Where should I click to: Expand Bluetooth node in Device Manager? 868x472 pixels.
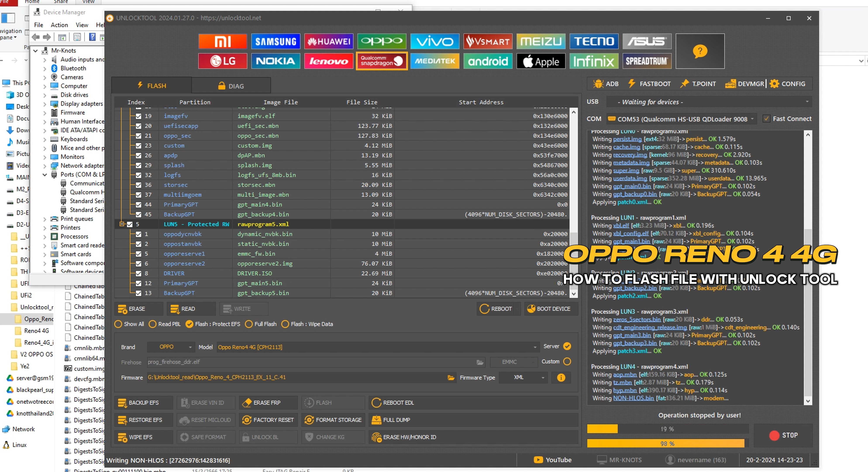coord(45,68)
